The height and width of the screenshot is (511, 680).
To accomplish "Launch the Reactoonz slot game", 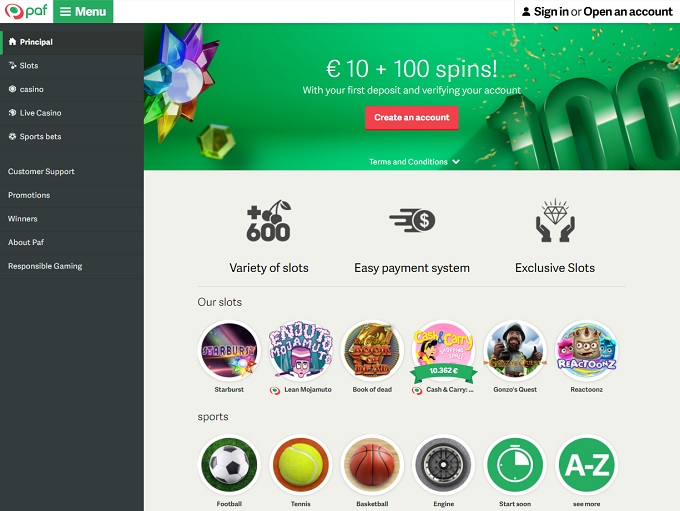I will tap(586, 350).
